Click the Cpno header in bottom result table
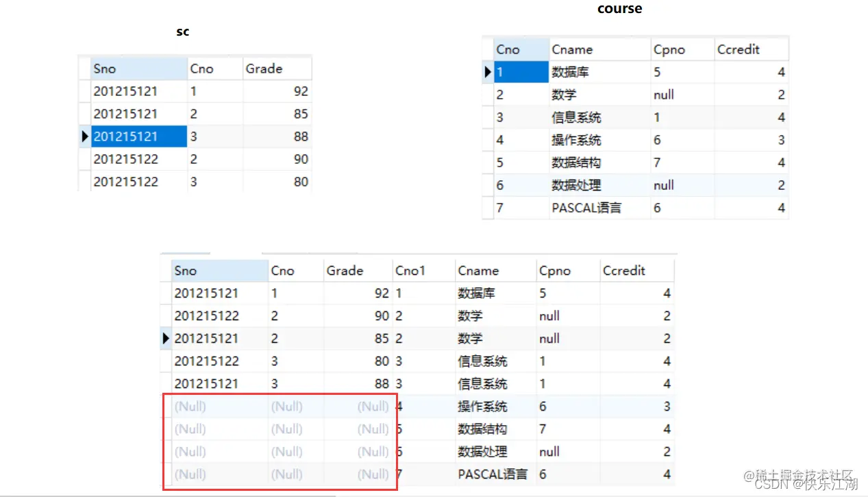Screen dimensions: 868x497 569,270
